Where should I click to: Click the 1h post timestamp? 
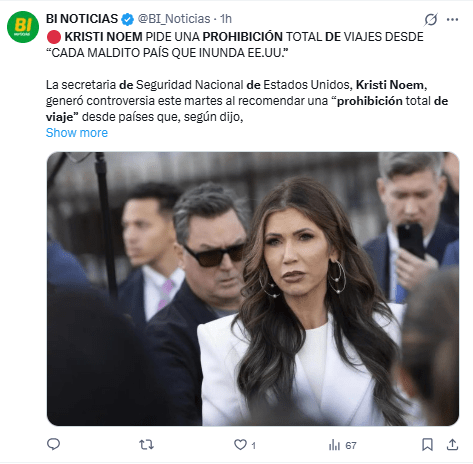coord(226,19)
